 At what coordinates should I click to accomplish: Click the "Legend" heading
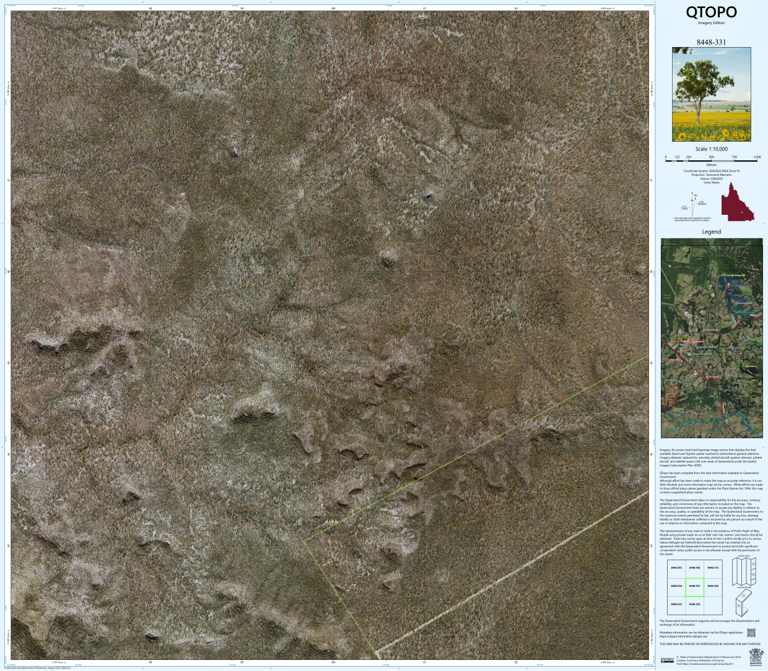point(711,232)
